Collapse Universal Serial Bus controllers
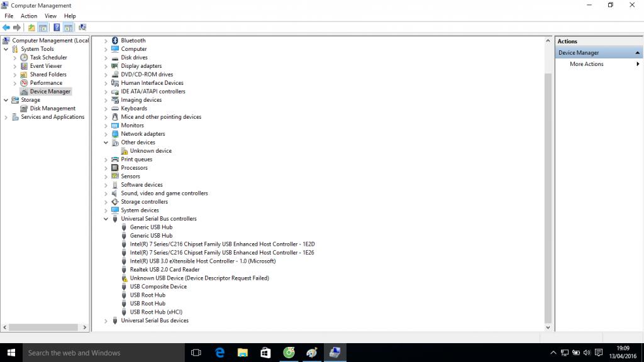Screen dimensions: 644x362 point(106,219)
